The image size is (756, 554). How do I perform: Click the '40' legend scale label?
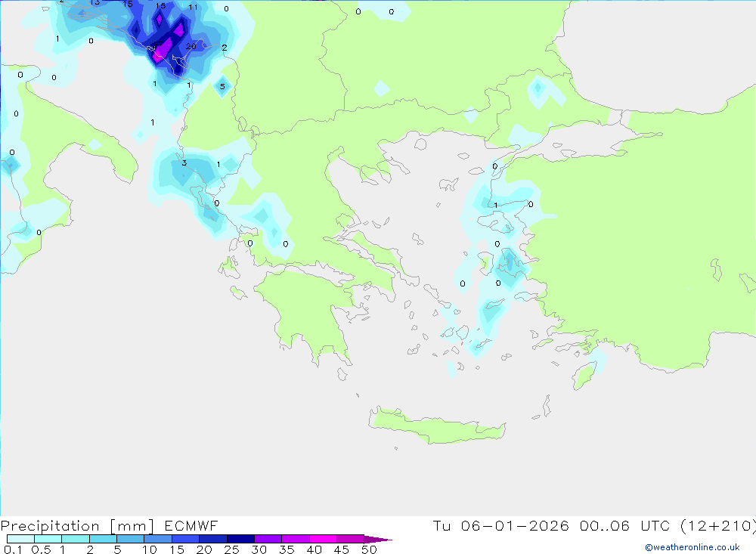pos(314,549)
